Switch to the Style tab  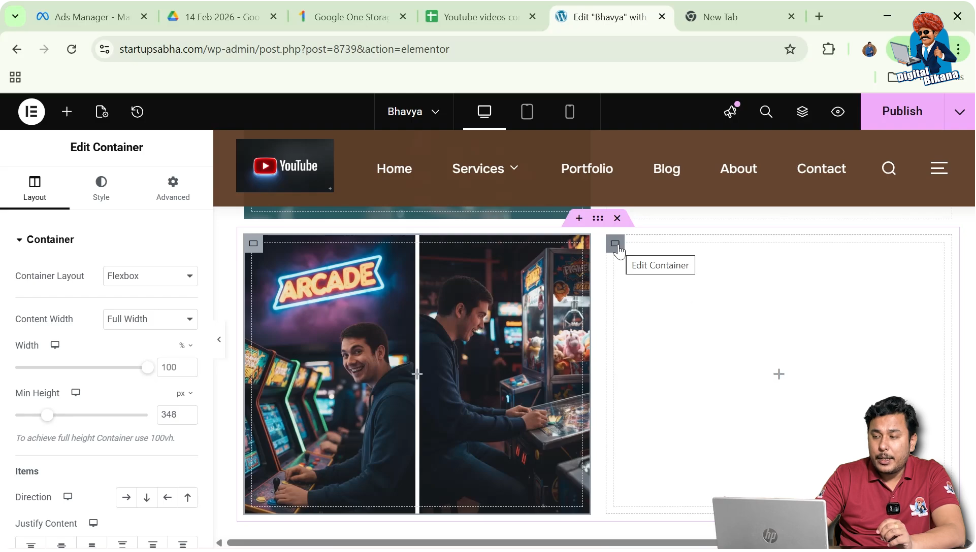coord(101,188)
